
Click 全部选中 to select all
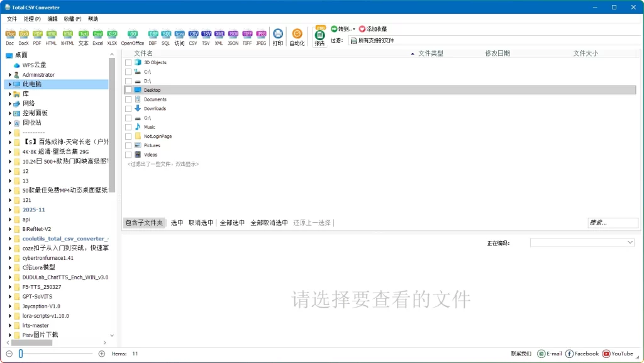(x=231, y=223)
